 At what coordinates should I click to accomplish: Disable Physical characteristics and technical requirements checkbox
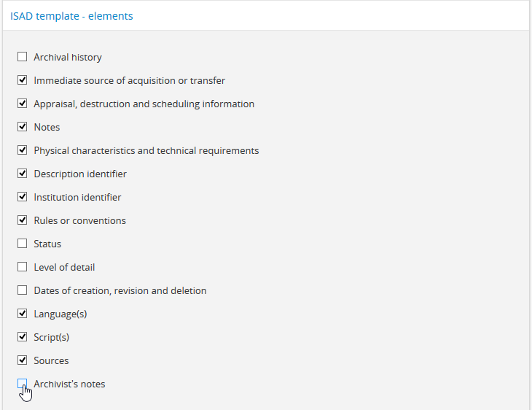tap(23, 150)
